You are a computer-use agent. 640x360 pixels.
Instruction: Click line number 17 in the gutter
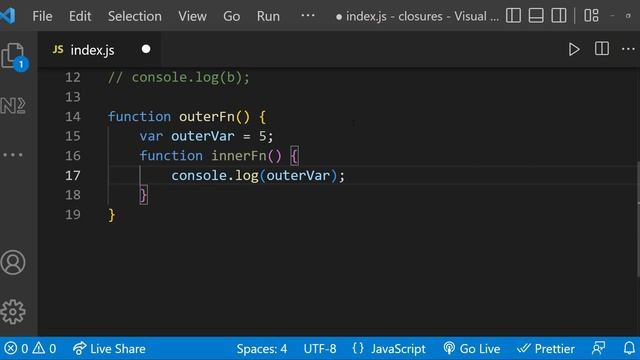tap(73, 176)
